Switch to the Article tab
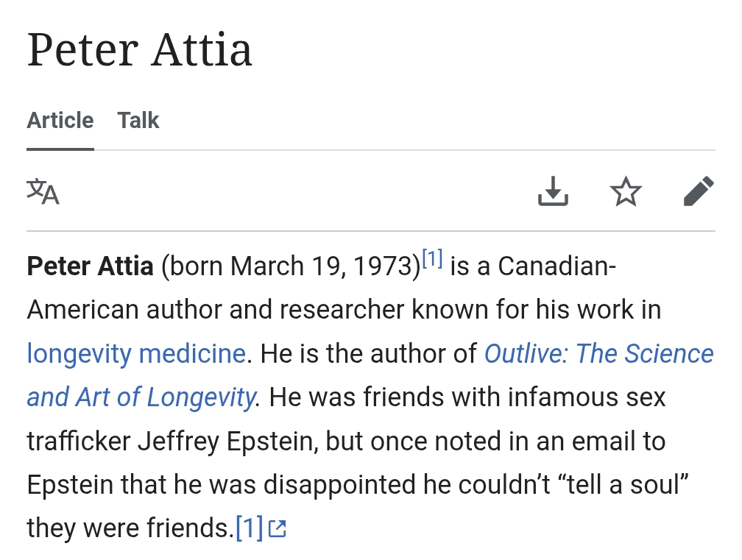 coord(60,121)
